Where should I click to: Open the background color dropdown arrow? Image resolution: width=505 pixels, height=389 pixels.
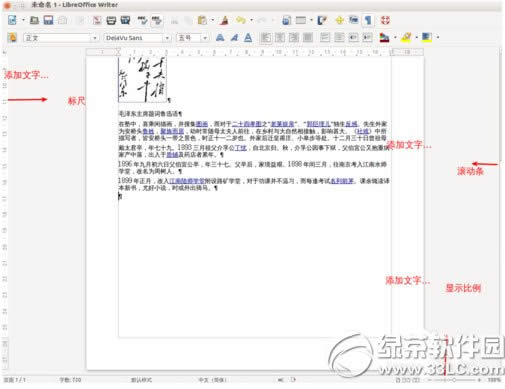[x=438, y=38]
